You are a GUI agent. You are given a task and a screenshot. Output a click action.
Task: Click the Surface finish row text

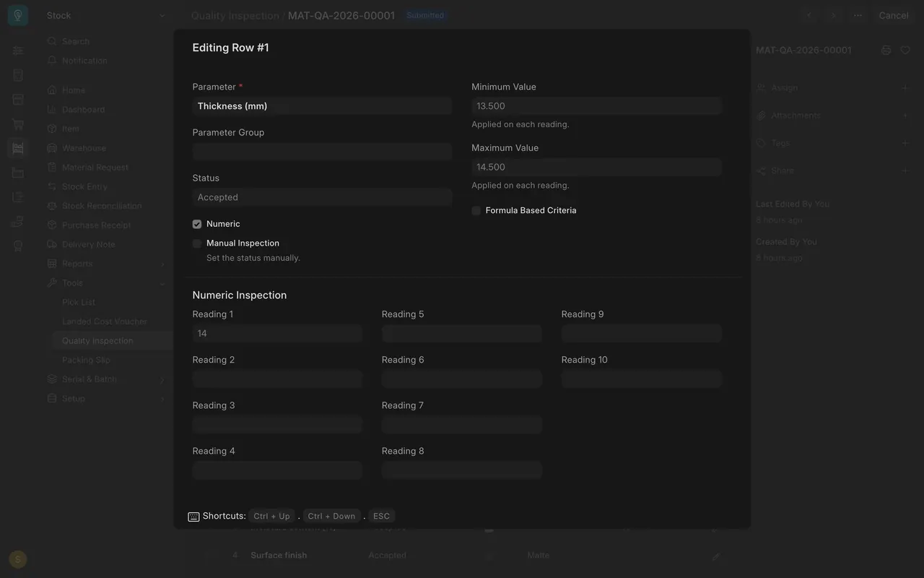click(x=279, y=556)
